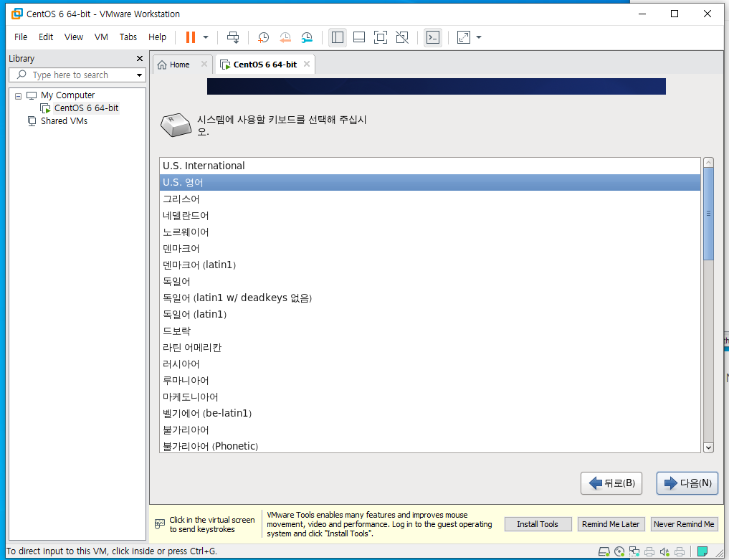Click the printer icon beside the message log
Image resolution: width=729 pixels, height=560 pixels.
click(x=680, y=551)
